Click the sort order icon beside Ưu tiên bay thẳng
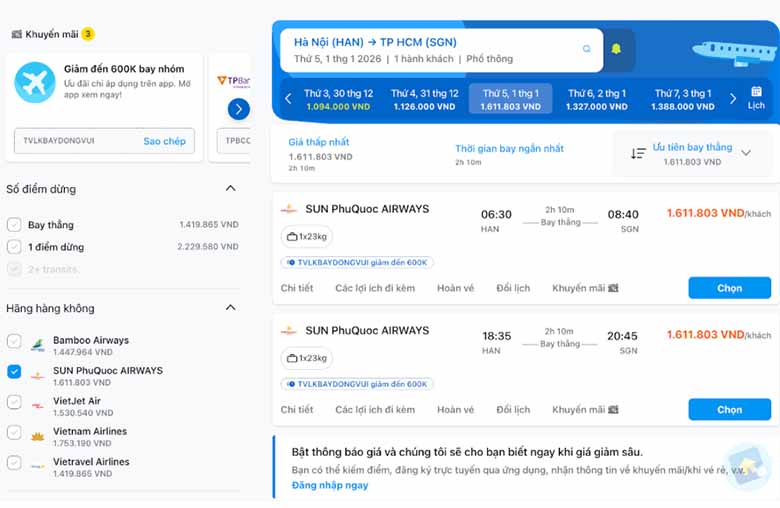Image resolution: width=780 pixels, height=508 pixels. [638, 153]
